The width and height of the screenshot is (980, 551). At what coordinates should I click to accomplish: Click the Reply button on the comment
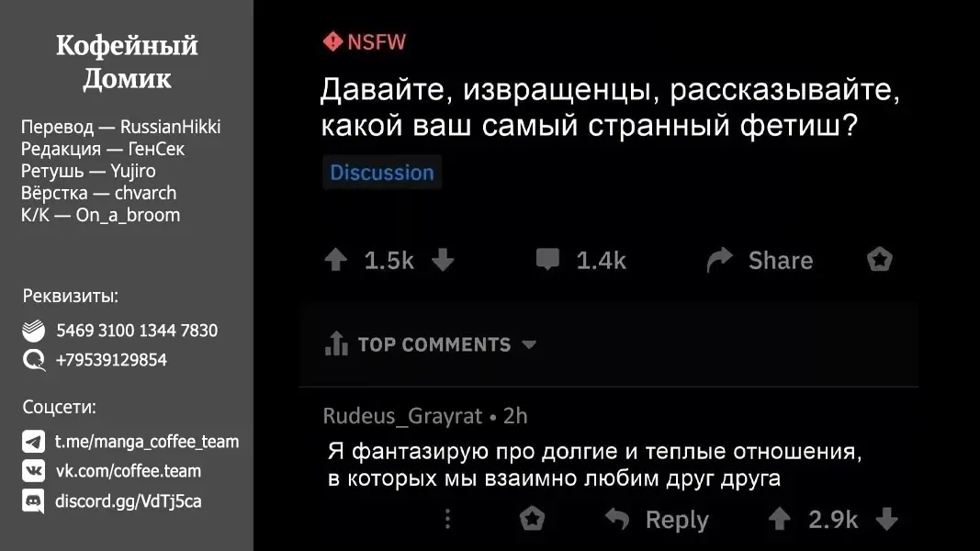[658, 520]
